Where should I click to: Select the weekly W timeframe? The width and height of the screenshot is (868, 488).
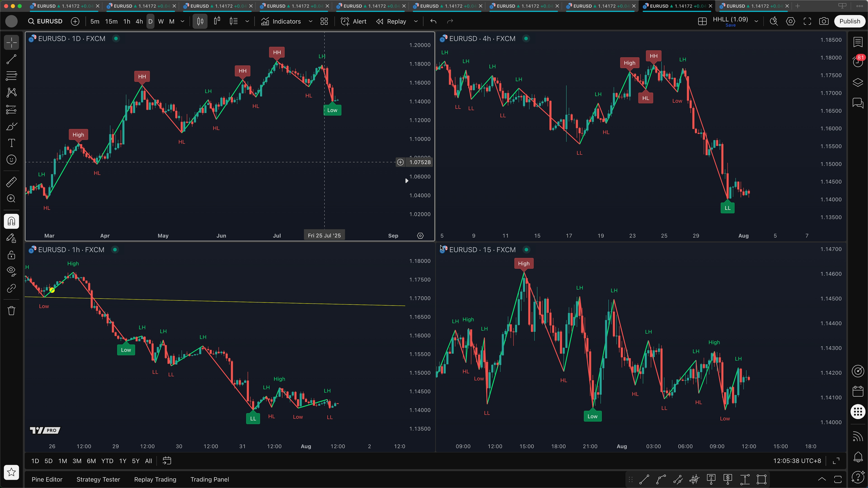161,21
